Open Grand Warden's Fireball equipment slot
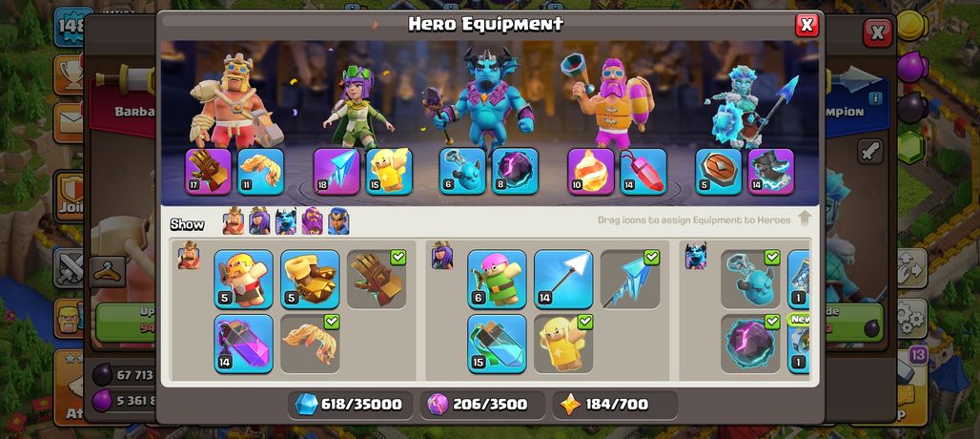The height and width of the screenshot is (439, 980). coord(591,172)
